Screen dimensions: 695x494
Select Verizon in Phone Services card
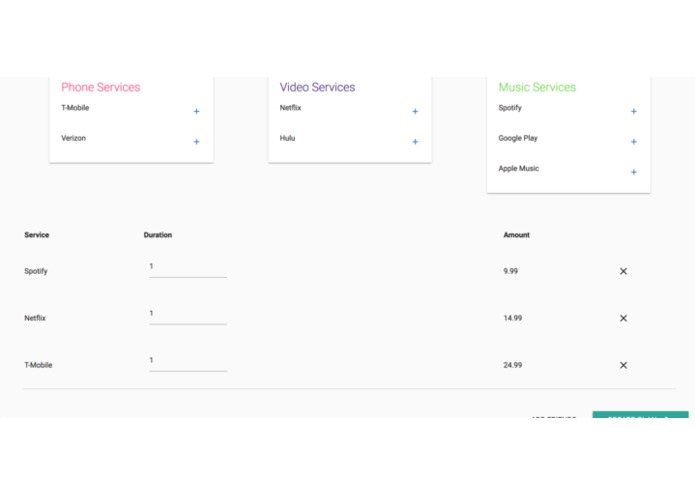pos(74,138)
